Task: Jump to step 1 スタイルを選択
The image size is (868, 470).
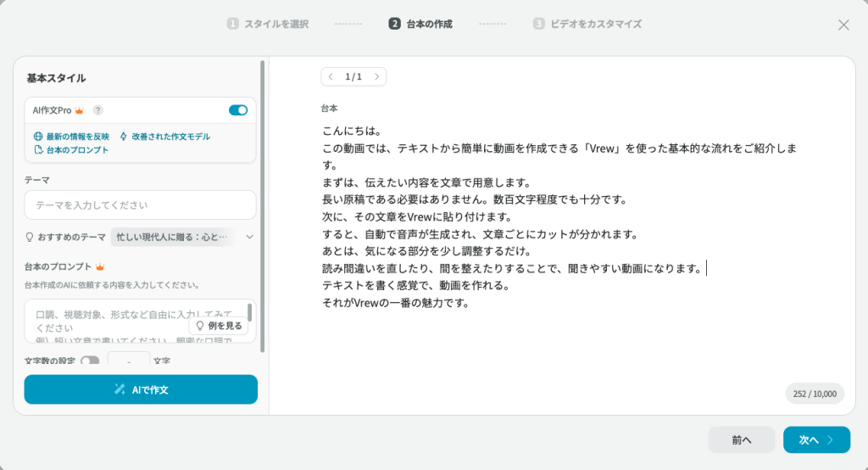Action: pyautogui.click(x=268, y=24)
